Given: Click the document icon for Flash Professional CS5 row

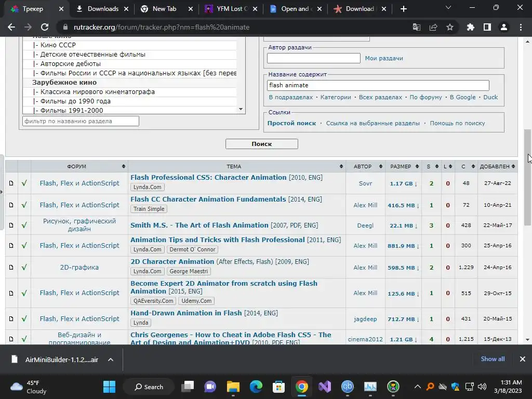Looking at the screenshot, I should click(x=11, y=183).
